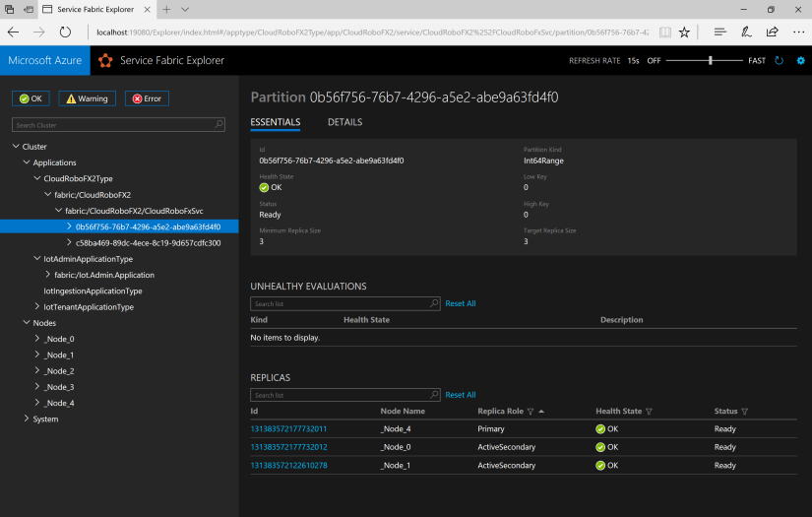Open the browser Hub icon
The height and width of the screenshot is (517, 812).
[720, 32]
